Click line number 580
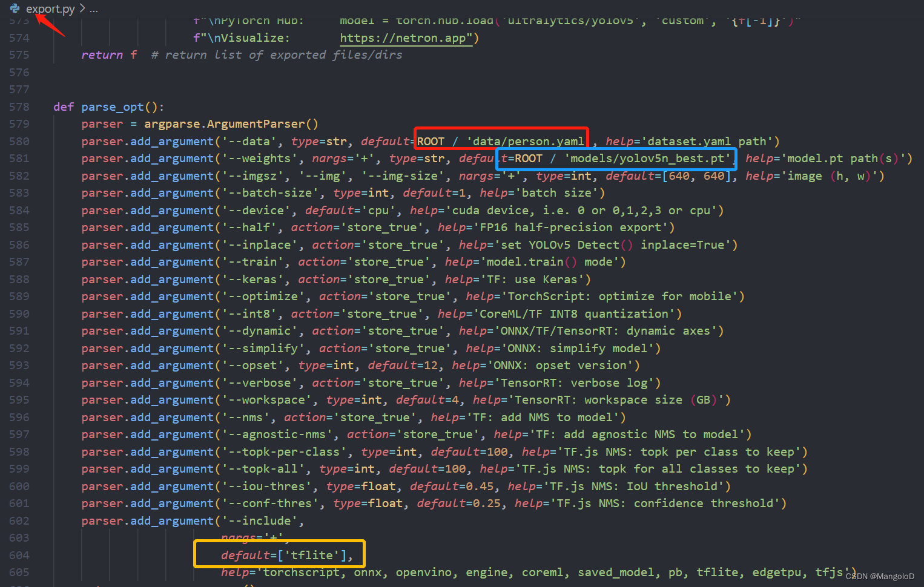The image size is (924, 587). [x=19, y=142]
